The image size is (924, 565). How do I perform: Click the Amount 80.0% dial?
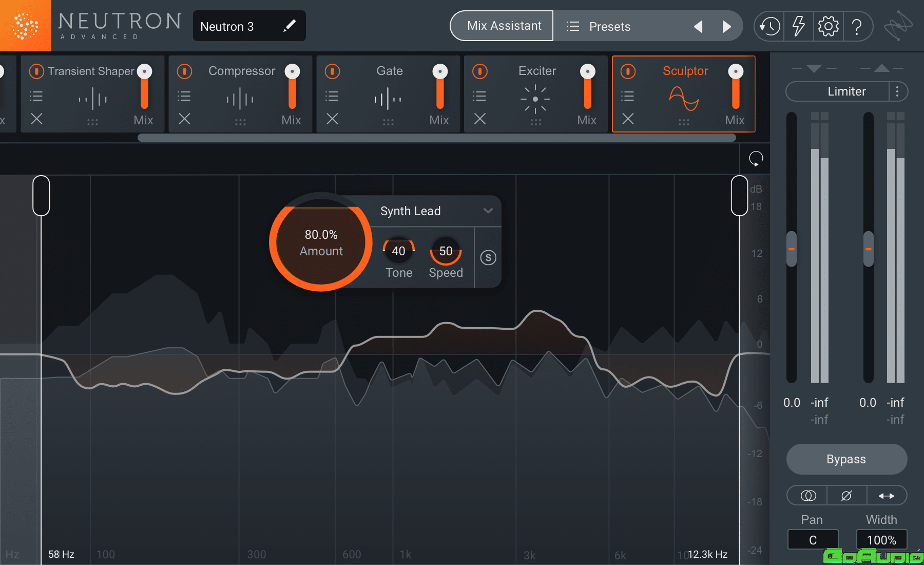click(321, 242)
